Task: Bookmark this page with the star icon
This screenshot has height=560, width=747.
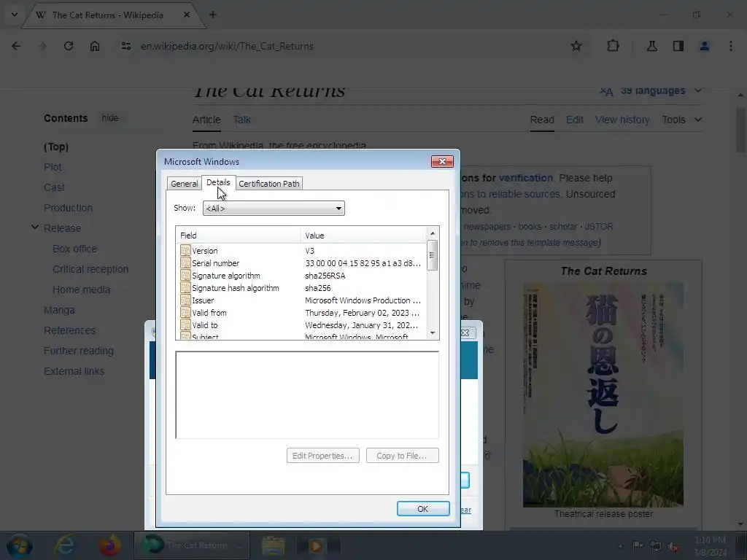Action: [x=576, y=46]
